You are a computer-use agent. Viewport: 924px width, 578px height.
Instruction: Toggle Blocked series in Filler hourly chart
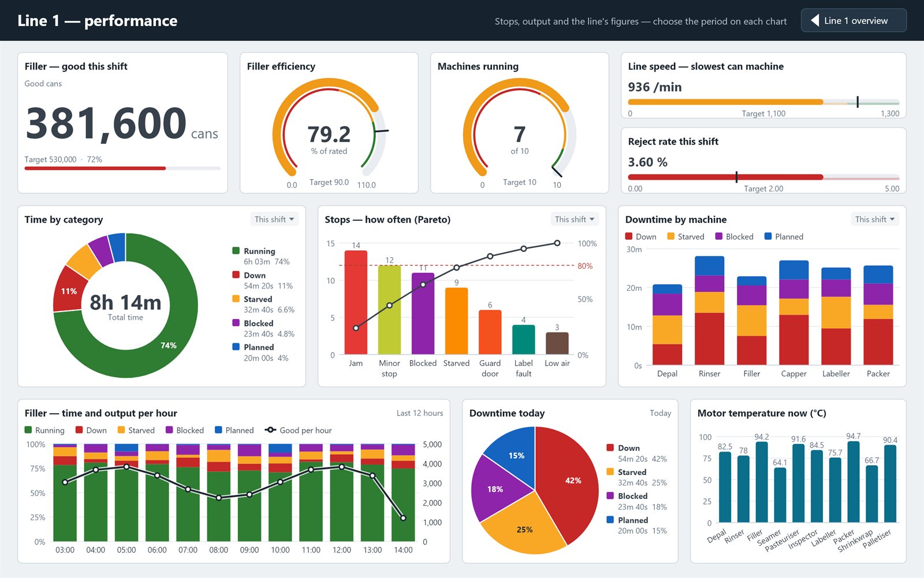click(x=185, y=430)
